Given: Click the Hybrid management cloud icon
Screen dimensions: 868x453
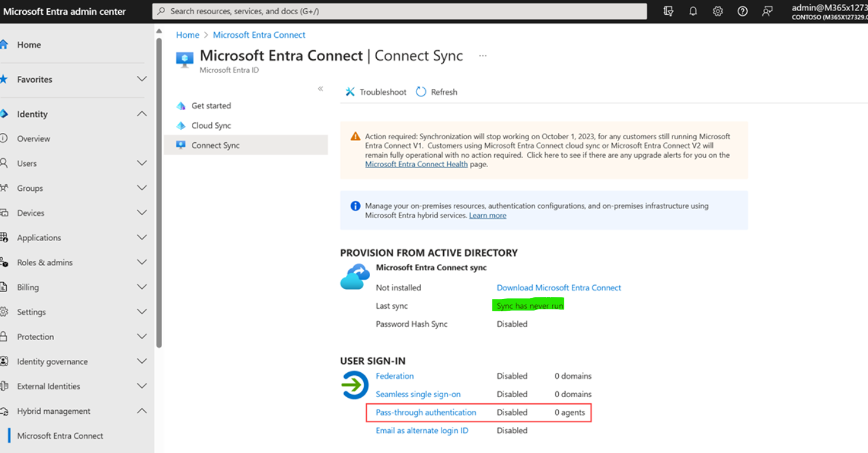Looking at the screenshot, I should pyautogui.click(x=4, y=411).
